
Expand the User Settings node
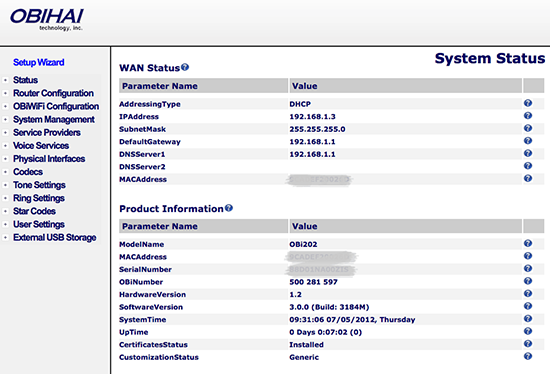(x=5, y=225)
